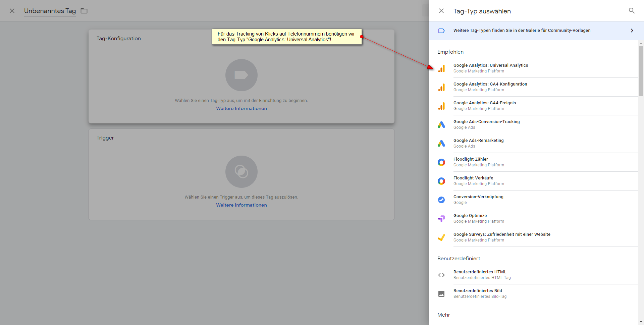644x325 pixels.
Task: Edit the Unbenanntes Tag name field
Action: coord(50,11)
